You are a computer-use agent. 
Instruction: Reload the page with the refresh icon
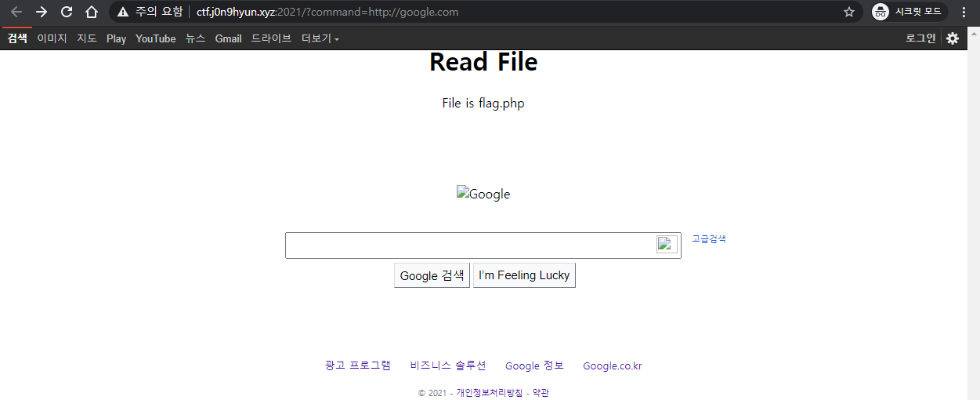(x=67, y=12)
